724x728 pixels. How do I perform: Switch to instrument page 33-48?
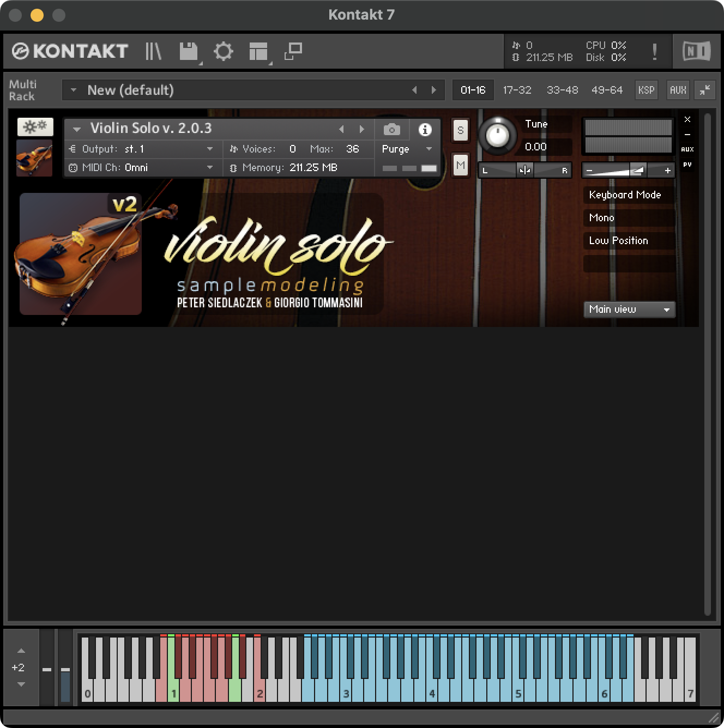point(562,90)
